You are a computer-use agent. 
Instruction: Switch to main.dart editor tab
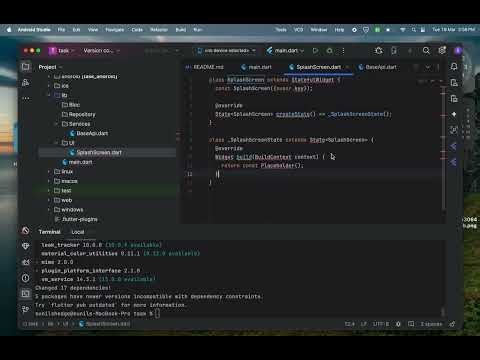pyautogui.click(x=256, y=67)
